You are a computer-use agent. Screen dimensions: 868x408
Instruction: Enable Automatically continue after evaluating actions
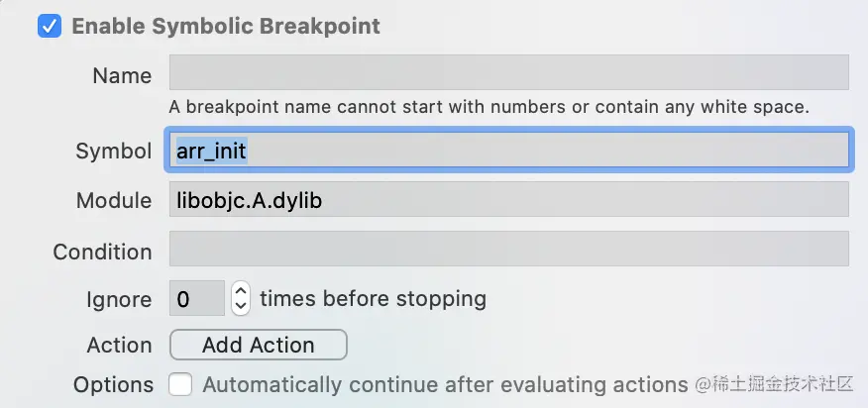tap(180, 384)
